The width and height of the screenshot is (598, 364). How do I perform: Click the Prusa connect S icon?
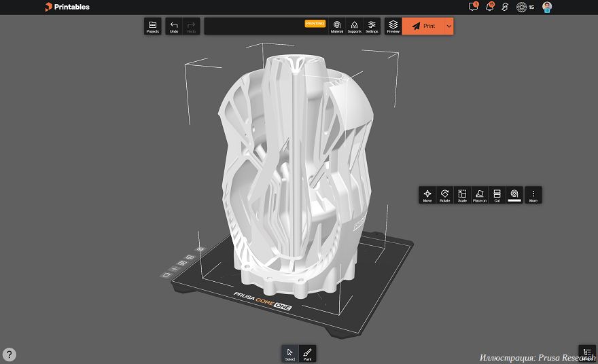[505, 7]
